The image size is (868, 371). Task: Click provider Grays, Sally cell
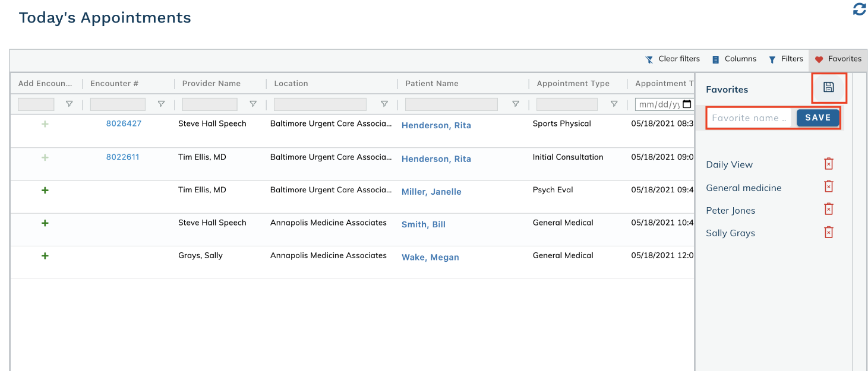click(200, 255)
